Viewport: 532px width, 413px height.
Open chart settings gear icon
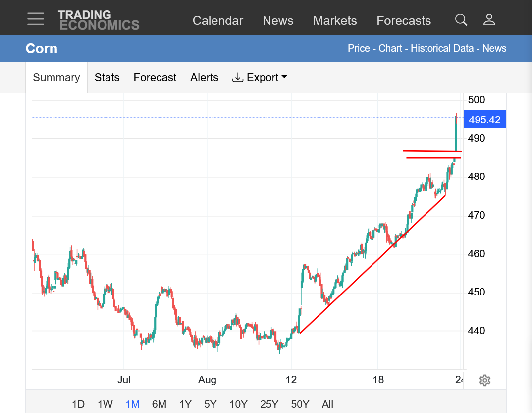click(x=485, y=380)
